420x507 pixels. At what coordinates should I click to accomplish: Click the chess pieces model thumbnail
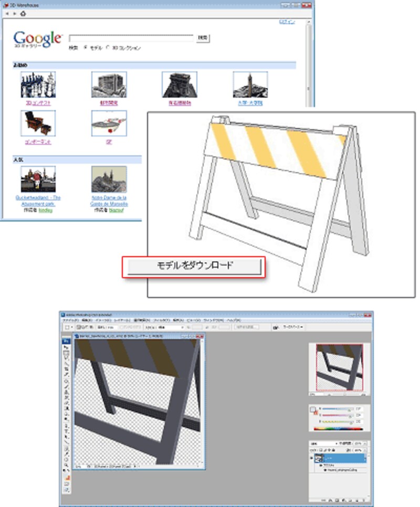pyautogui.click(x=38, y=85)
